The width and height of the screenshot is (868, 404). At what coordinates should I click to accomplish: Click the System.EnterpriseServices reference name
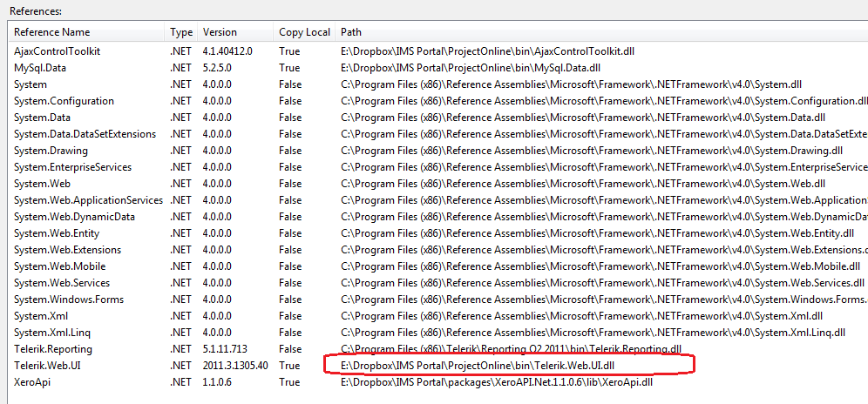[x=72, y=167]
